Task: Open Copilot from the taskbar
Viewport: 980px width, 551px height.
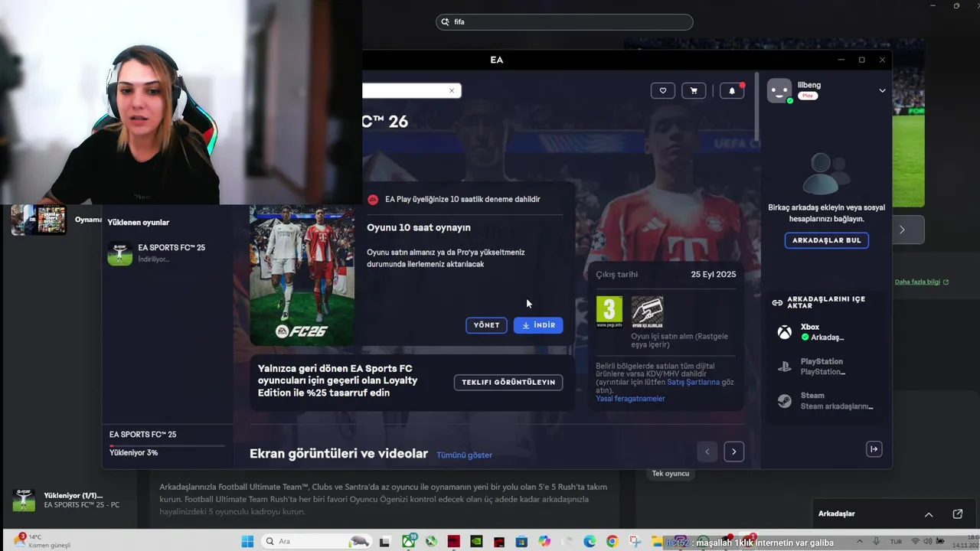Action: (544, 541)
